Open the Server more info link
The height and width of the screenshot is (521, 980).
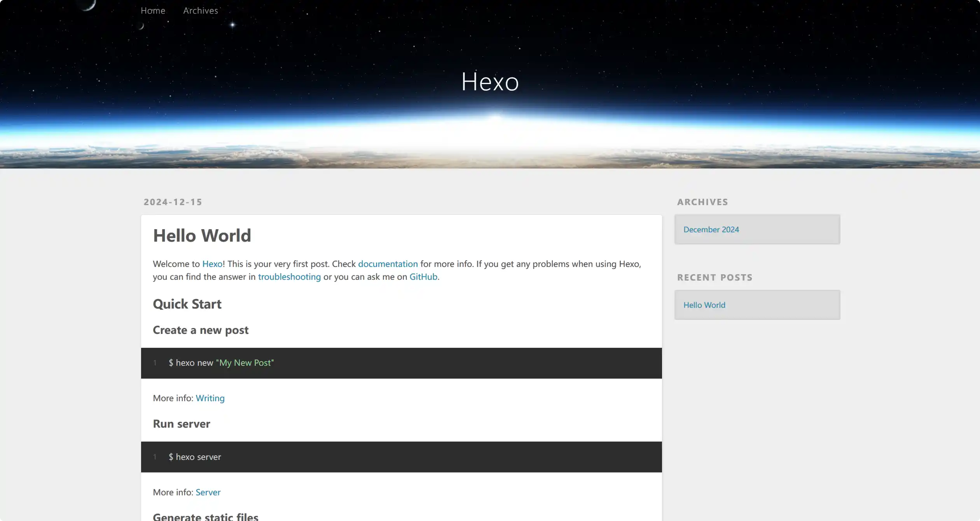[x=208, y=492]
